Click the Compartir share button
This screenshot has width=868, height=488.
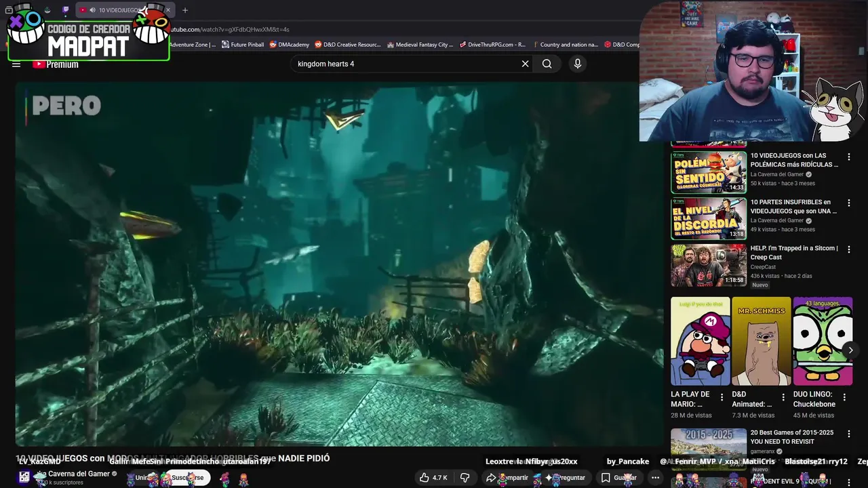tap(508, 478)
